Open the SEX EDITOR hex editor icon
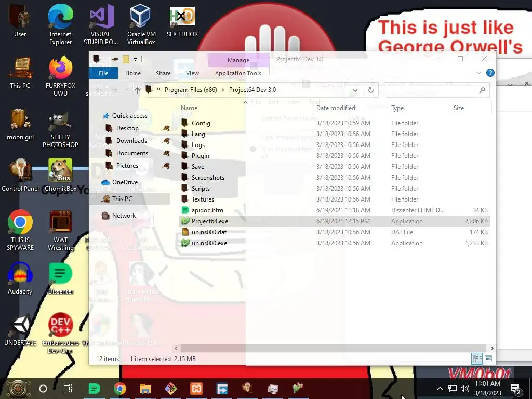532x399 pixels. click(182, 21)
